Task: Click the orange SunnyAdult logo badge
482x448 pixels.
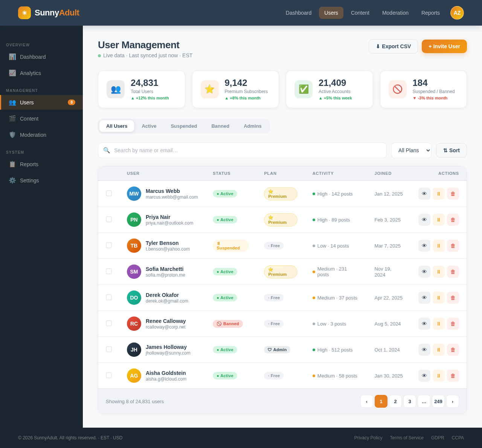Action: (x=24, y=13)
